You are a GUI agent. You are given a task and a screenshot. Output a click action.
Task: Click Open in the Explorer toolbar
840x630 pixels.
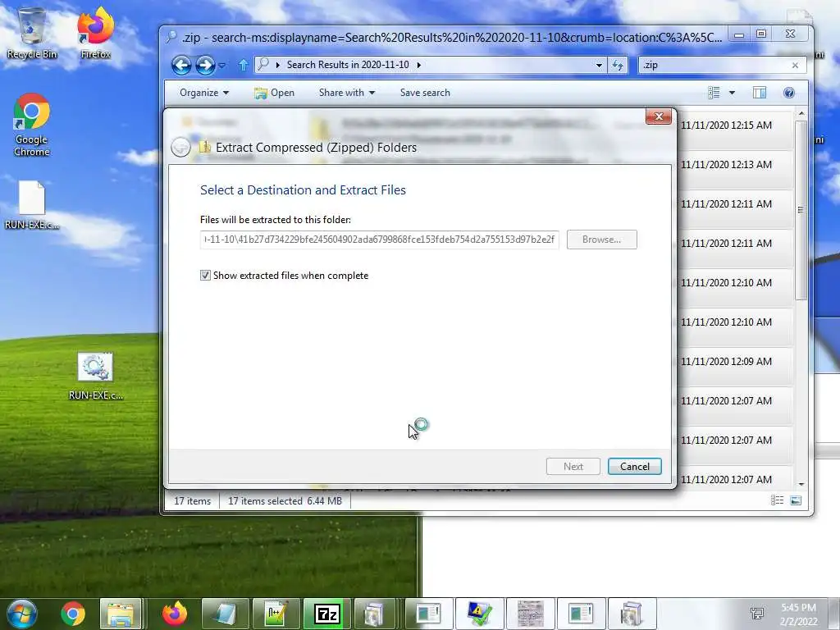[x=274, y=93]
